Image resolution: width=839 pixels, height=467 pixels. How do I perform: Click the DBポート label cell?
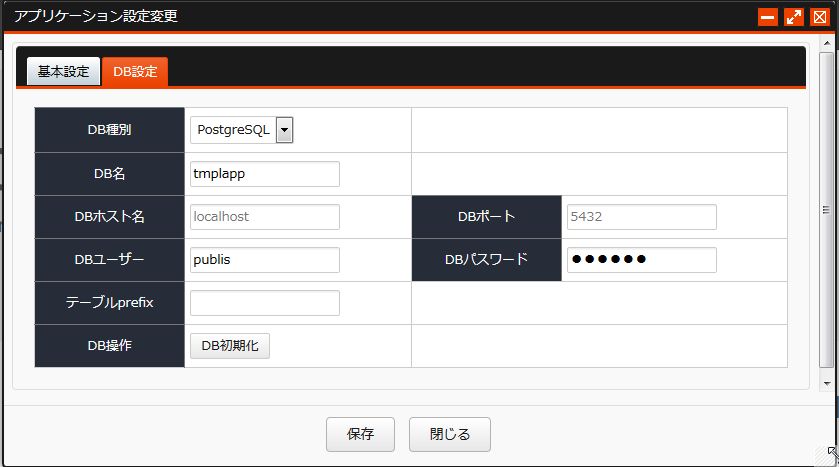coord(486,217)
